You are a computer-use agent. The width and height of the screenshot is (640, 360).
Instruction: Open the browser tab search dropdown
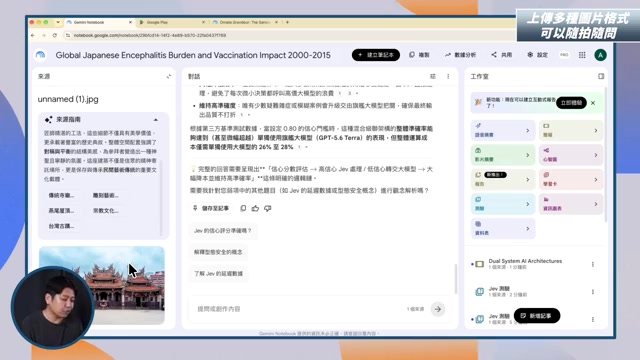58,22
